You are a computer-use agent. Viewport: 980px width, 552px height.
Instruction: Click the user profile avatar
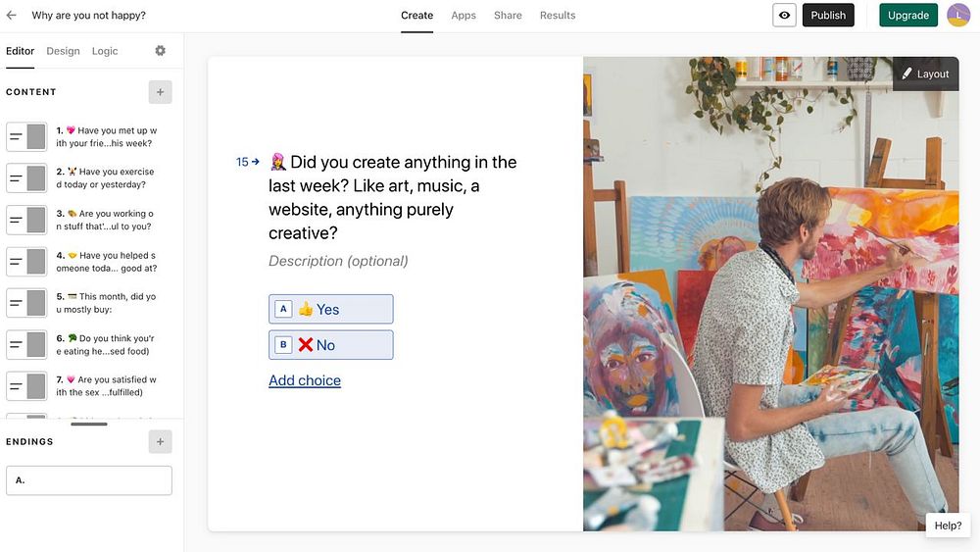[x=957, y=16]
